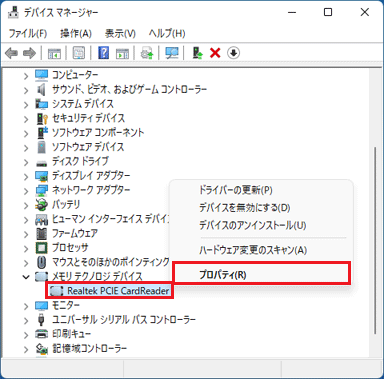Click the vertical scrollbar thumb in device tree
Screen dimensions: 384x379
tap(376, 240)
